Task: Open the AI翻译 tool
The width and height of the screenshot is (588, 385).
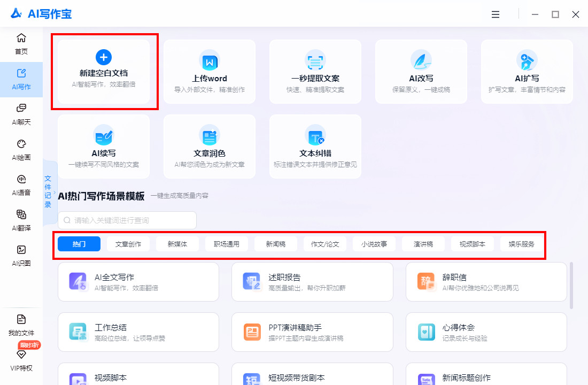Action: pyautogui.click(x=21, y=220)
